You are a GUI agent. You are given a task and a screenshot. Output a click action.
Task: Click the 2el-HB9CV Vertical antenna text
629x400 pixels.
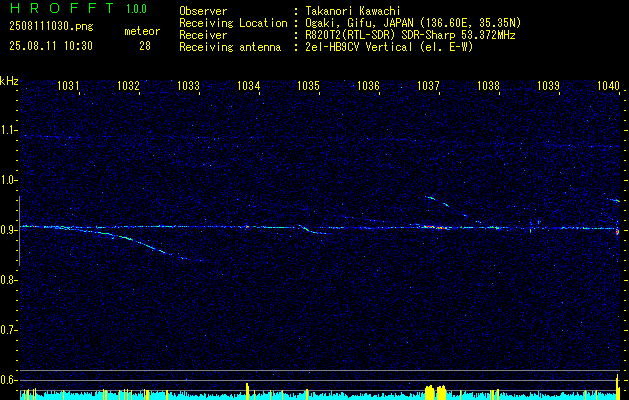click(390, 47)
